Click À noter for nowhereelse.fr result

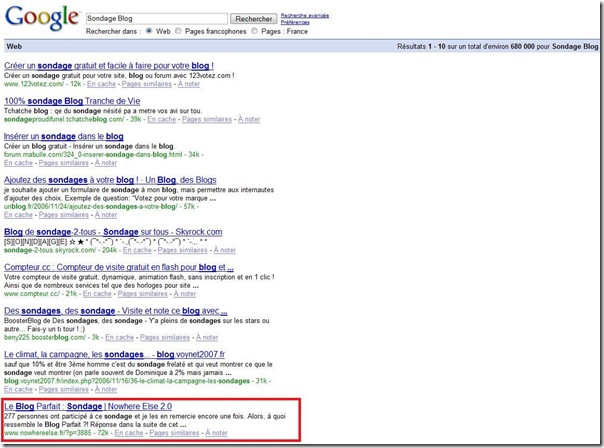216,433
